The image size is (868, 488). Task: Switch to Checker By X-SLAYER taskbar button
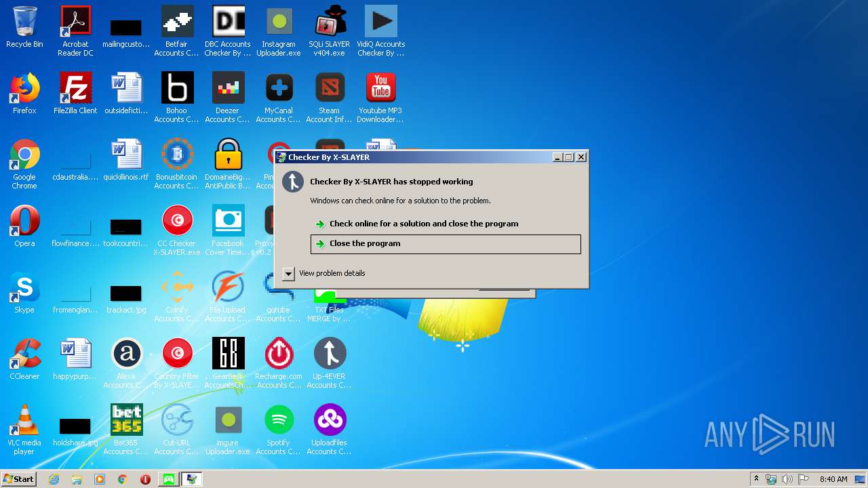click(192, 479)
